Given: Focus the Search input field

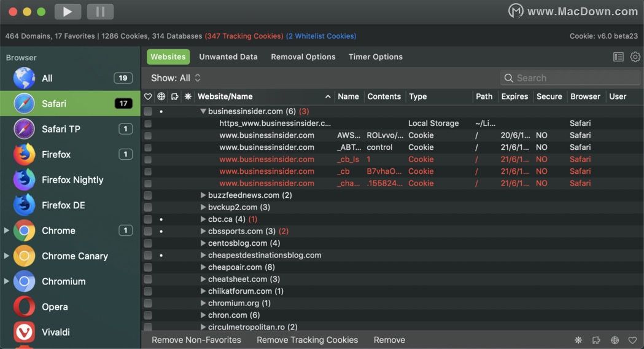Looking at the screenshot, I should click(x=570, y=78).
